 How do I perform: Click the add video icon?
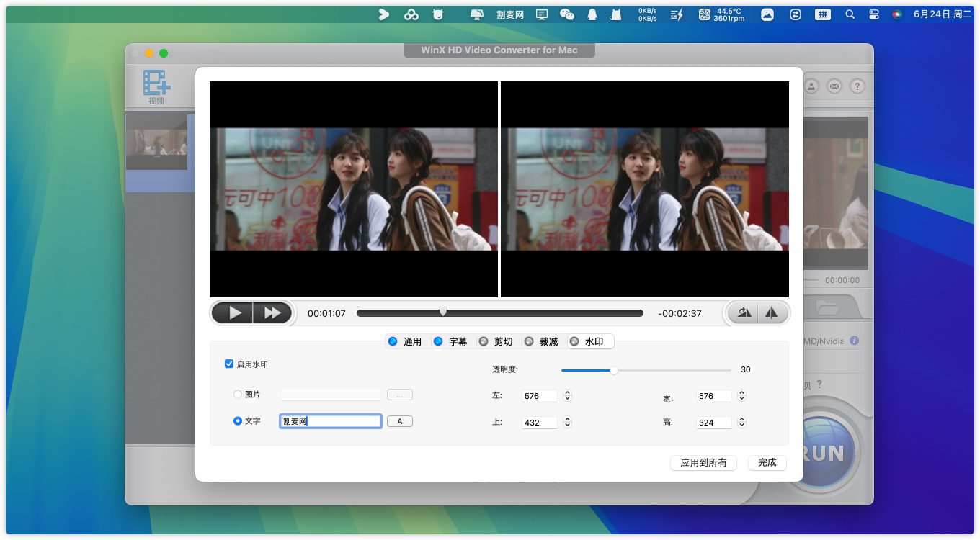pyautogui.click(x=156, y=84)
